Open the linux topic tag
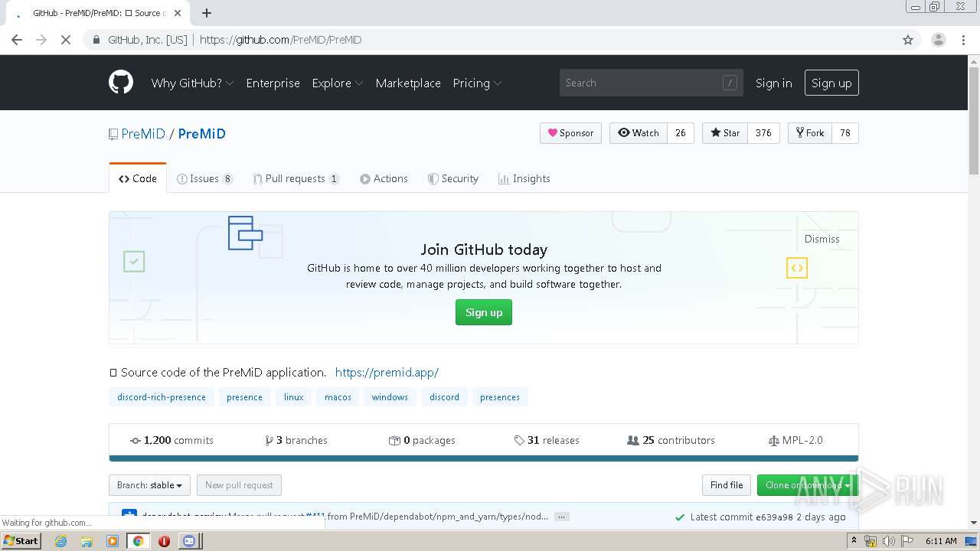980x551 pixels. tap(294, 397)
